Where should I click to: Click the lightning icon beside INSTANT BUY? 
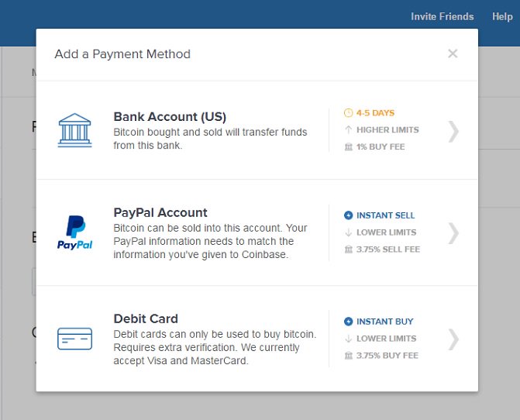tap(348, 322)
